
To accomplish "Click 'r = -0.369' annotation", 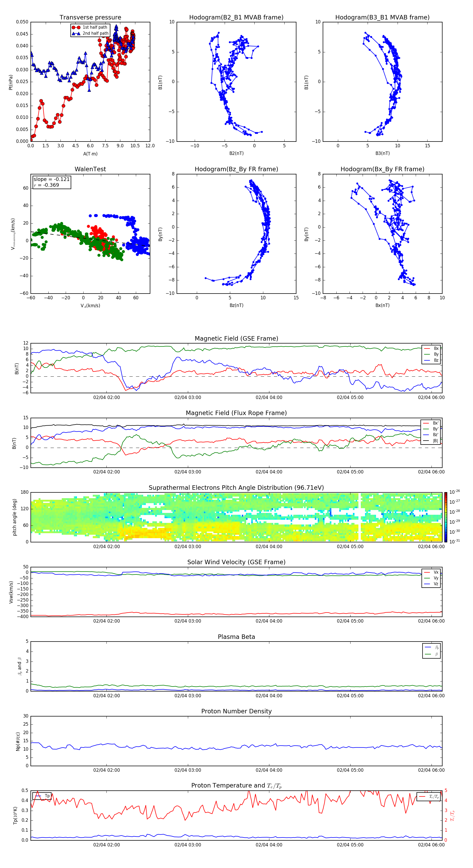I will tap(47, 185).
